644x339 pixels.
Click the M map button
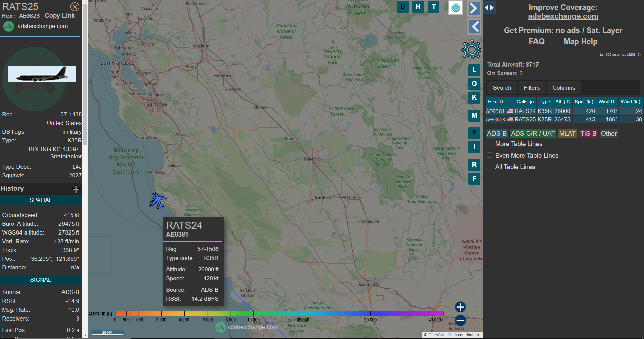tap(474, 115)
